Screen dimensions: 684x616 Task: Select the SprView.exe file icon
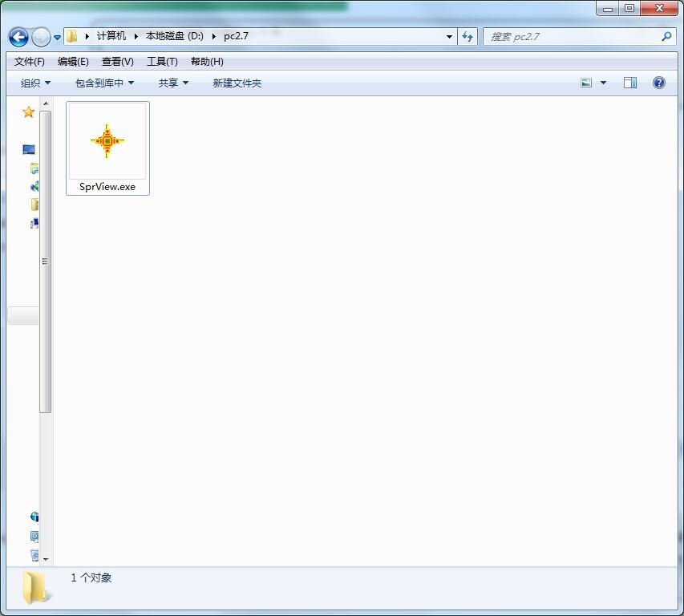pyautogui.click(x=107, y=142)
